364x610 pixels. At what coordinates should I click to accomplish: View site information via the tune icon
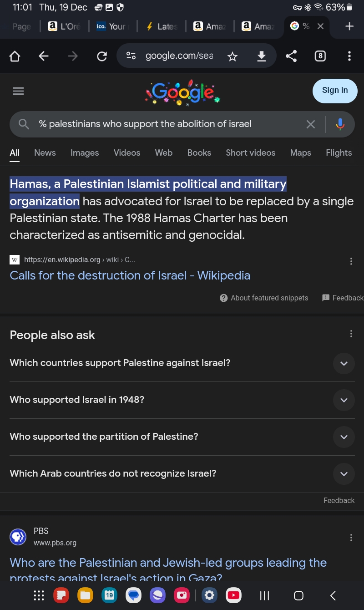[x=131, y=56]
